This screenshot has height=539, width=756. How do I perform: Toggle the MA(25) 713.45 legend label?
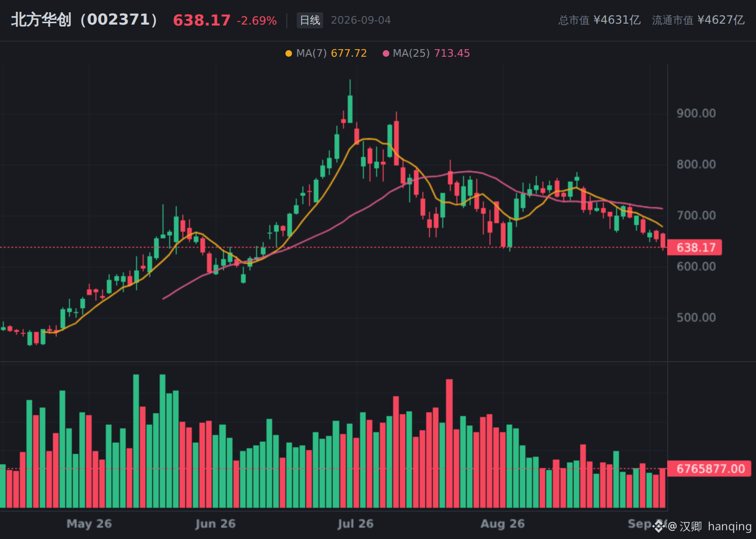point(431,53)
